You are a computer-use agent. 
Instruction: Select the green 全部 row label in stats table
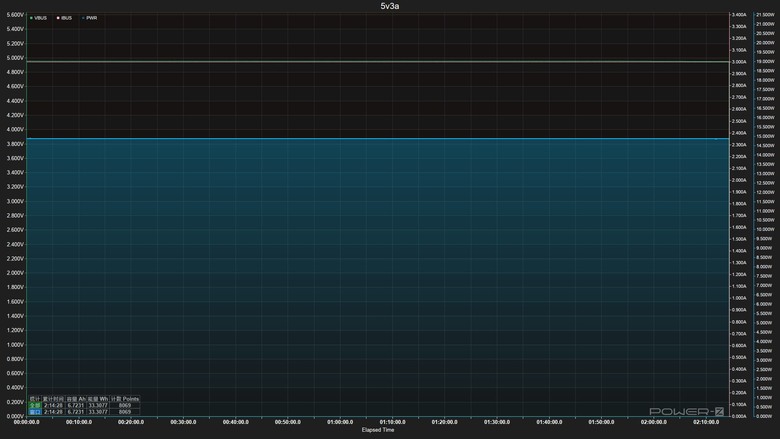[35, 405]
